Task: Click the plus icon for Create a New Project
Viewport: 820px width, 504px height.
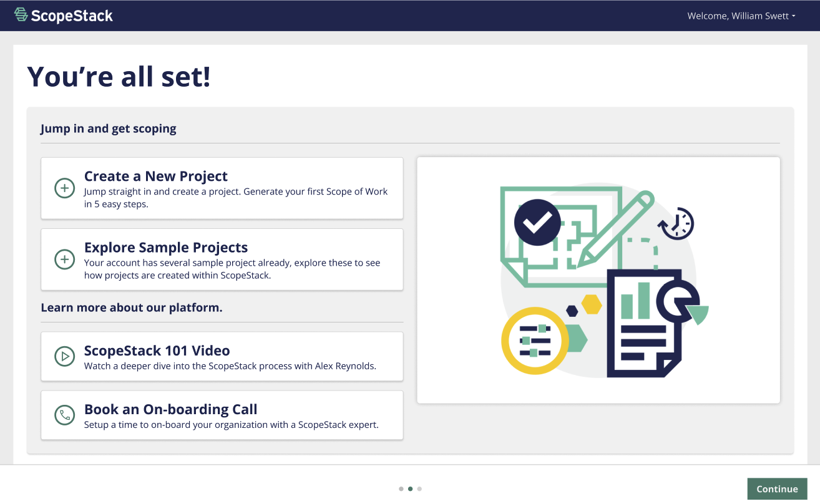Action: [x=65, y=188]
